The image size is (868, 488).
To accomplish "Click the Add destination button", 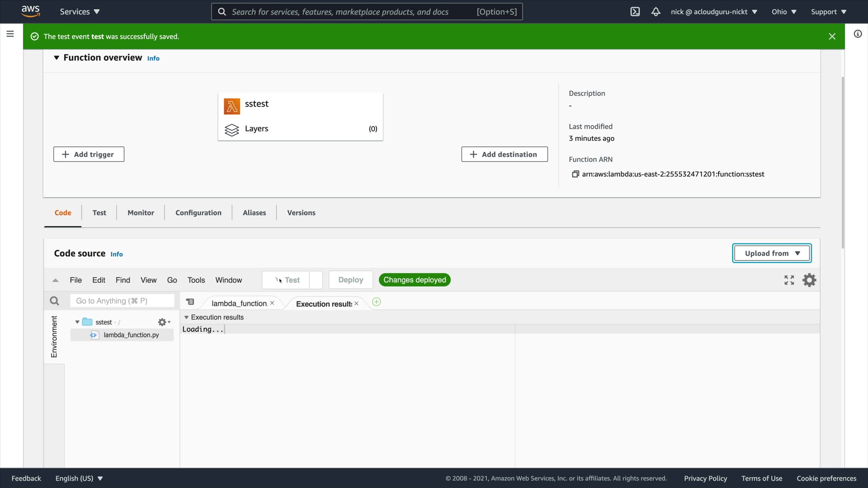I will click(504, 155).
